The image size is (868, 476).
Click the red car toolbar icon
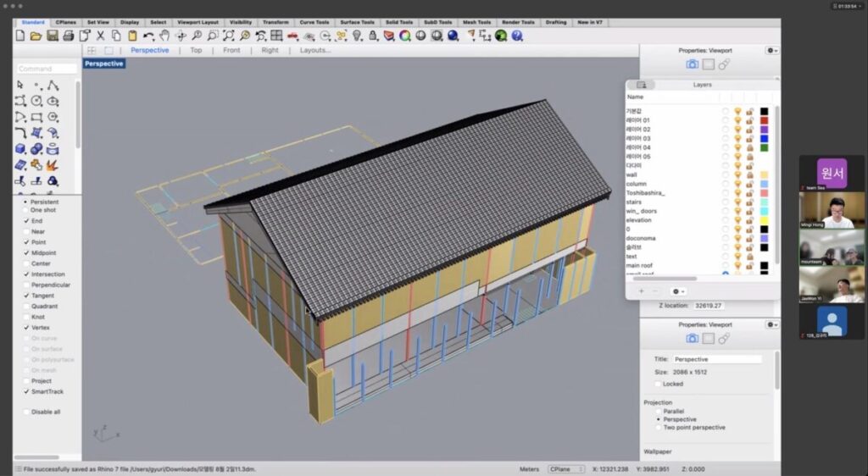pos(292,36)
